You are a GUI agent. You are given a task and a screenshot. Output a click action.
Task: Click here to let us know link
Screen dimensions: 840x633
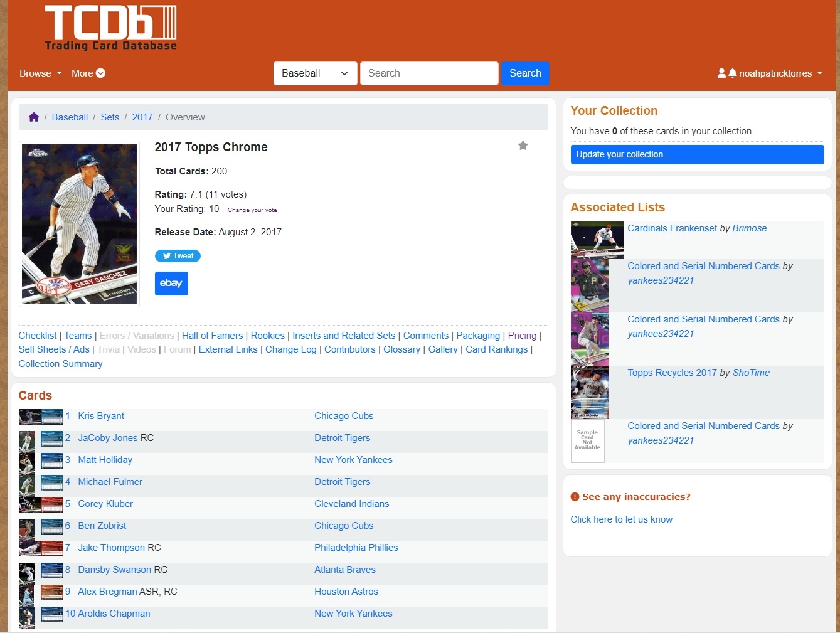(621, 519)
